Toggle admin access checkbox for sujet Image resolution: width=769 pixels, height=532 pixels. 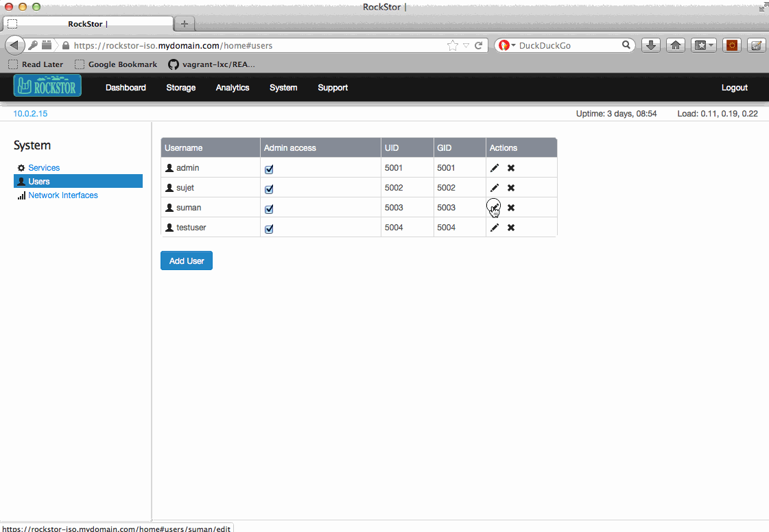click(x=269, y=189)
